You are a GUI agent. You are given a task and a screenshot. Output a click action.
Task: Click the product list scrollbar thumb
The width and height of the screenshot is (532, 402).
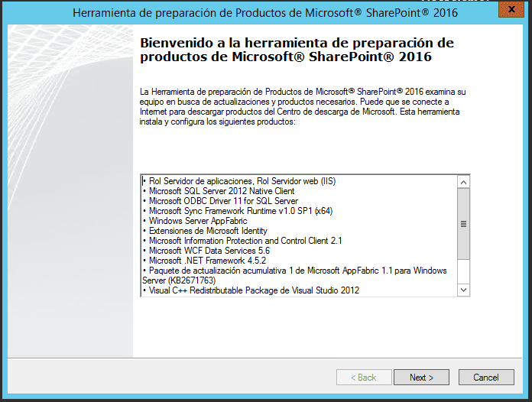[x=463, y=224]
